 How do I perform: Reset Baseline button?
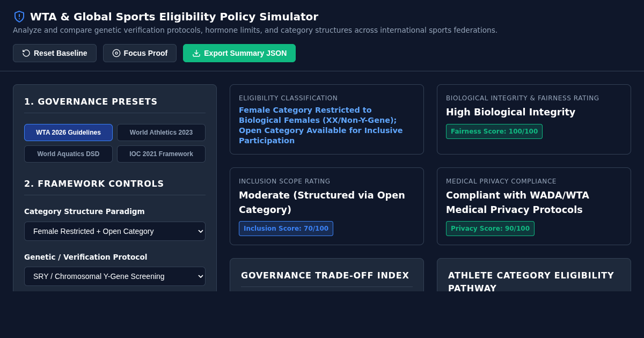click(x=55, y=53)
